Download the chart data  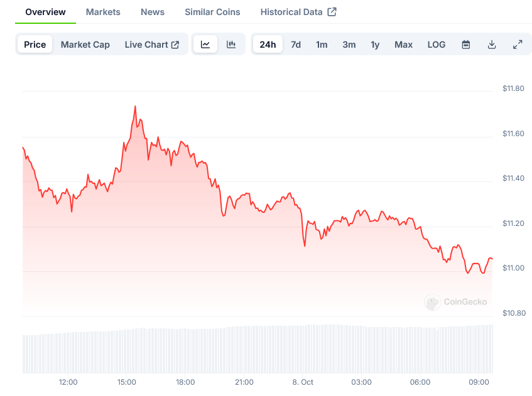492,45
